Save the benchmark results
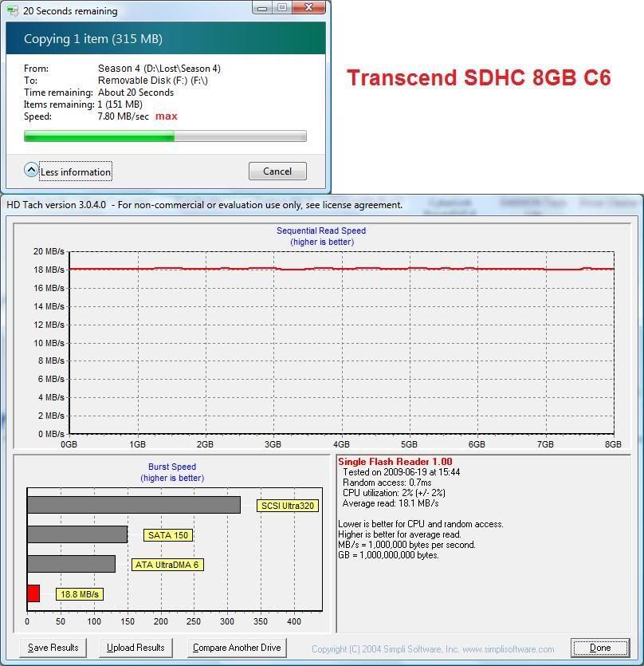644x666 pixels. (53, 648)
